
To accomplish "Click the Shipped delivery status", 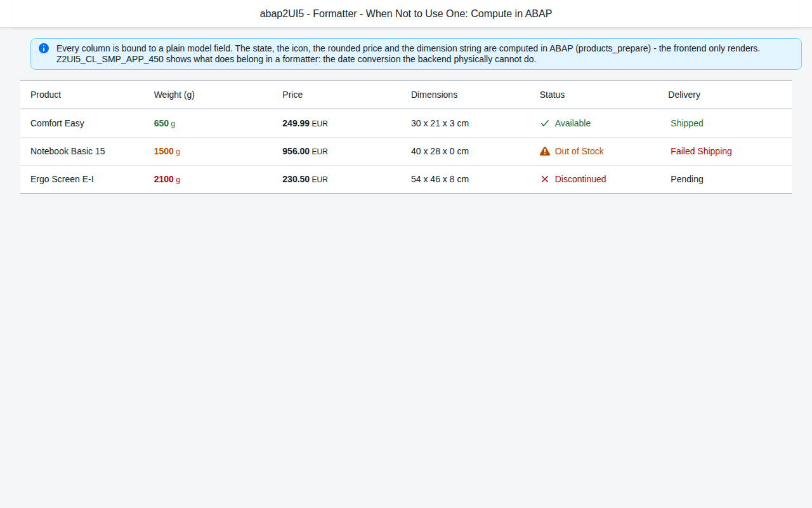I will [x=687, y=123].
